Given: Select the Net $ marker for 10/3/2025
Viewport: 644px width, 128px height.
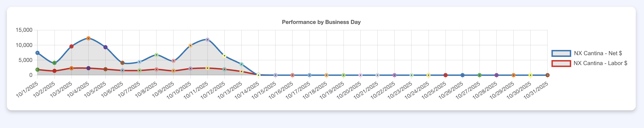Looking at the screenshot, I should point(72,47).
